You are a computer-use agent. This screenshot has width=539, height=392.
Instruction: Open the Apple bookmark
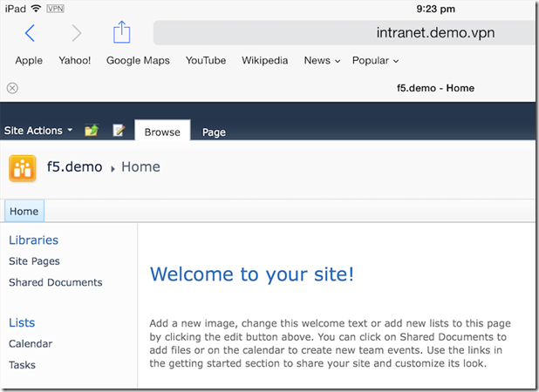click(29, 60)
